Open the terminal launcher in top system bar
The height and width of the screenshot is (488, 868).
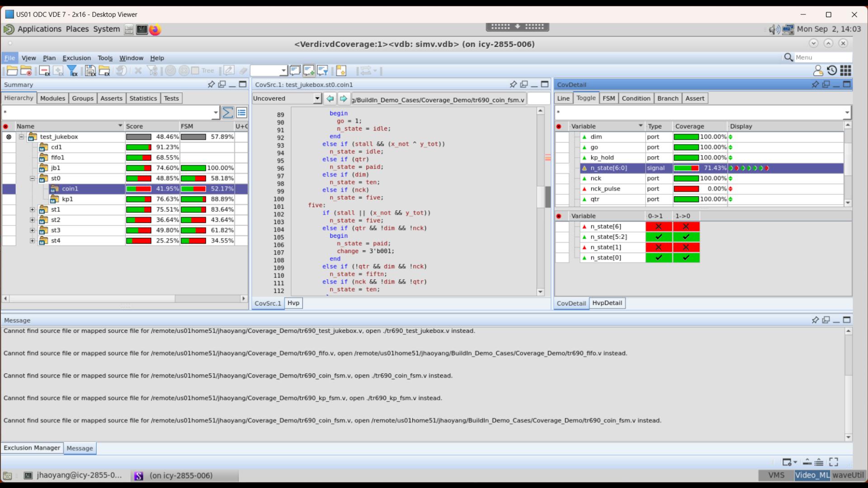(x=142, y=29)
